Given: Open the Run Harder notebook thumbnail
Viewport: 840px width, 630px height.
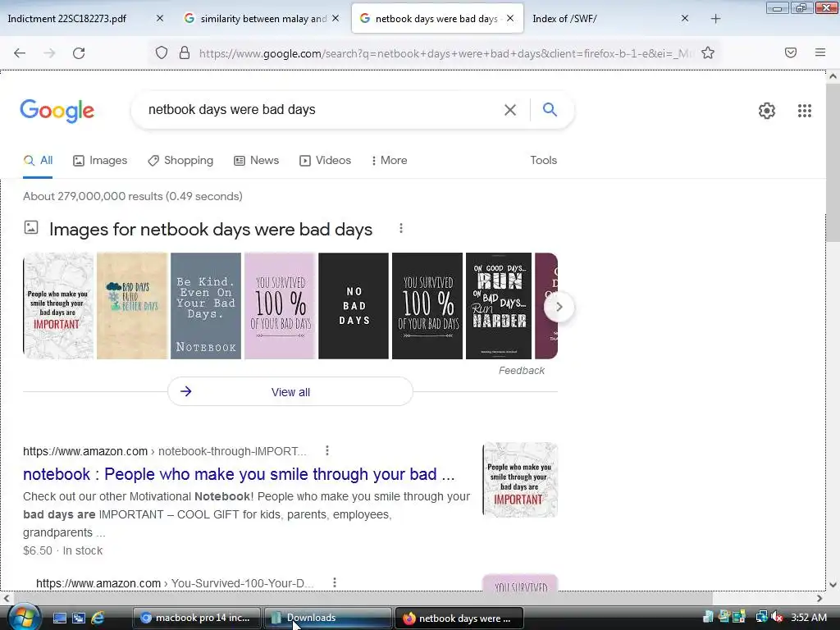Looking at the screenshot, I should click(499, 306).
